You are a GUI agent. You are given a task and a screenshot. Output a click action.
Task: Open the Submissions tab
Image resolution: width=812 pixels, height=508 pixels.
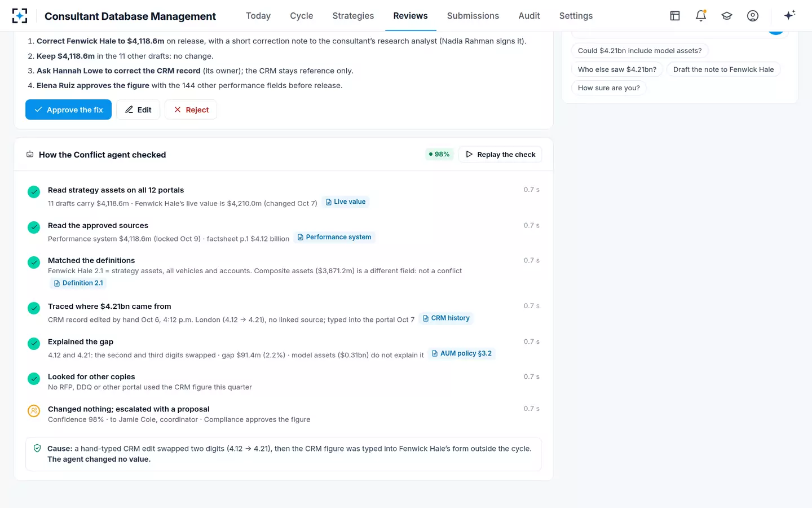click(473, 16)
